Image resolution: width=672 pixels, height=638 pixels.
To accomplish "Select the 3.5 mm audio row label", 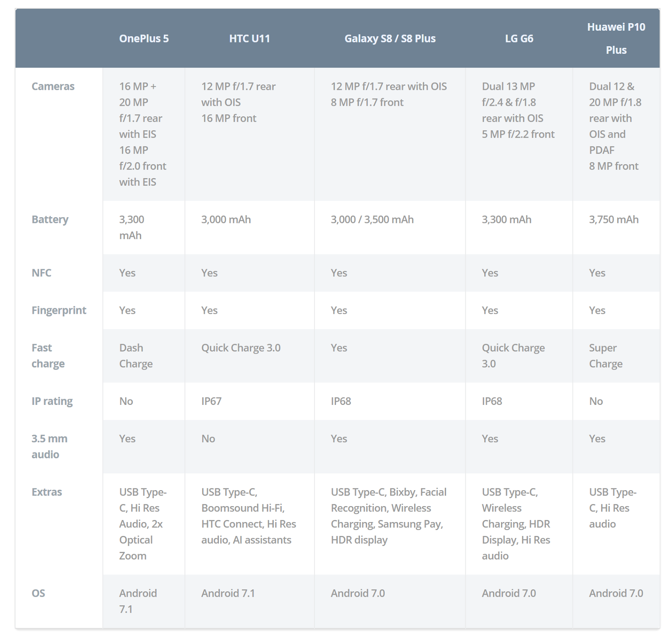I will [49, 446].
